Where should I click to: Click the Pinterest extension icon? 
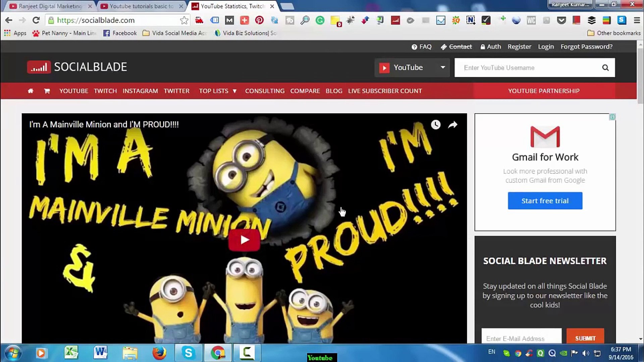[x=259, y=20]
